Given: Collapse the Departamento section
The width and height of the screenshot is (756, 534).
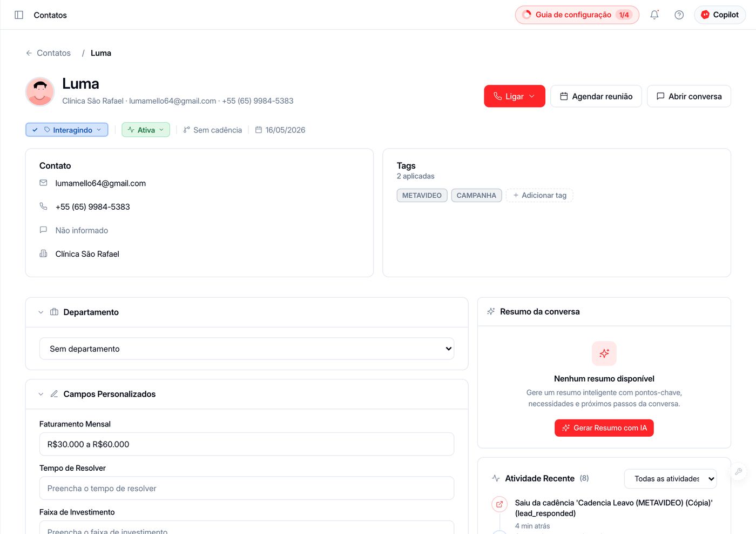Looking at the screenshot, I should (x=41, y=312).
